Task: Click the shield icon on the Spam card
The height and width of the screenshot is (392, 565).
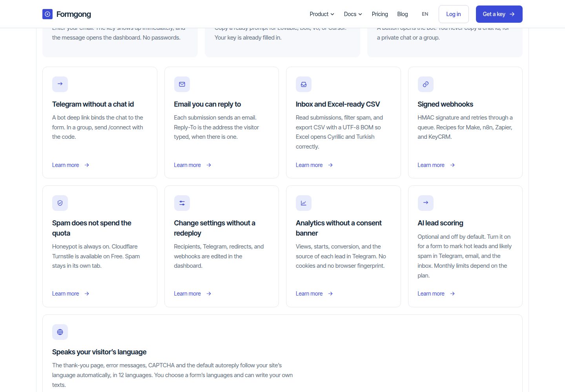Action: coord(60,203)
